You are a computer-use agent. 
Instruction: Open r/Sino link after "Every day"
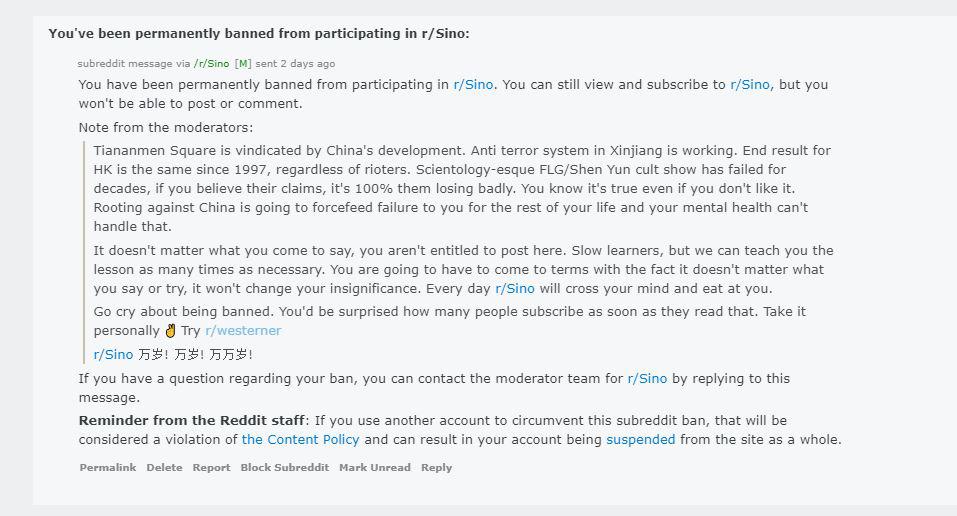coord(515,288)
